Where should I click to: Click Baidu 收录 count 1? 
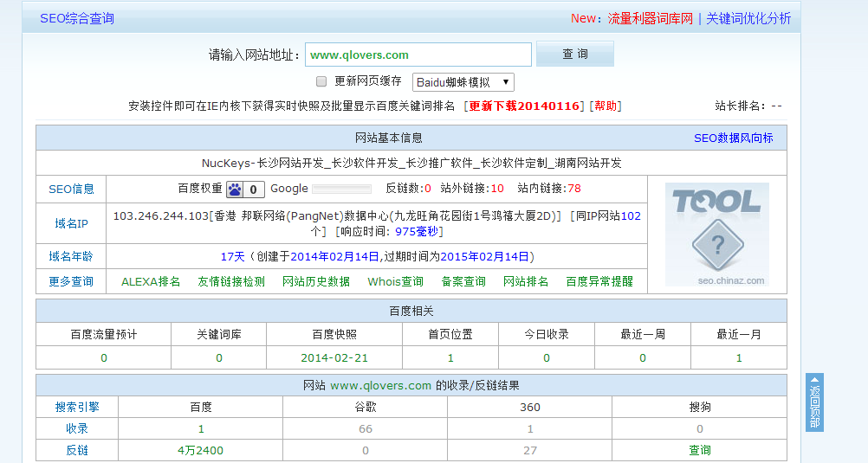tap(201, 428)
